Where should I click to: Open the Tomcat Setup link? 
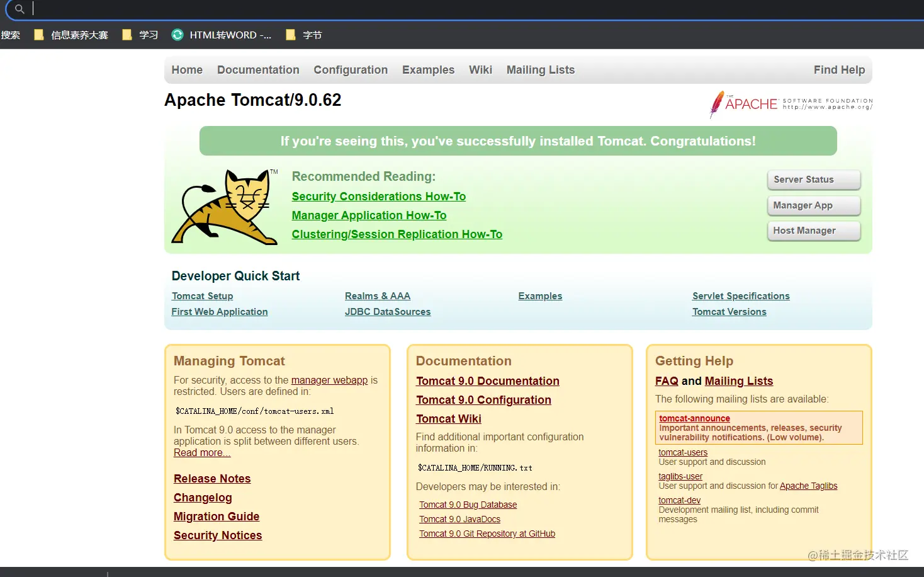[x=202, y=296]
